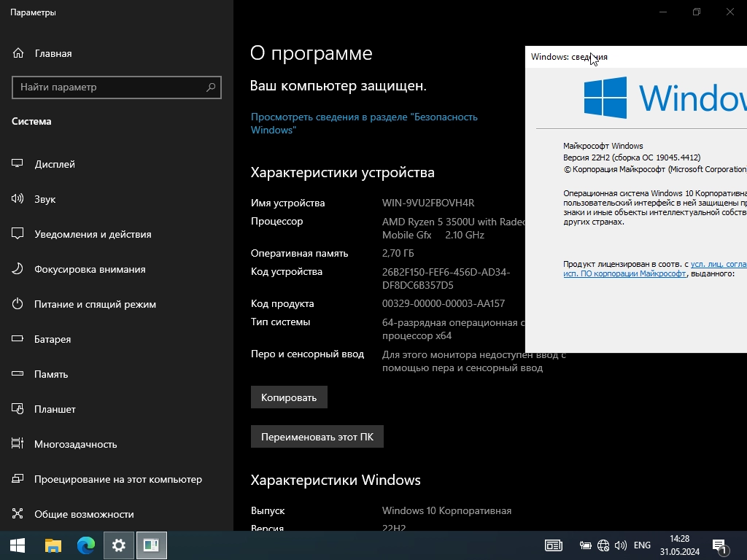Open Многозадачность settings label
Image resolution: width=747 pixels, height=560 pixels.
point(75,444)
